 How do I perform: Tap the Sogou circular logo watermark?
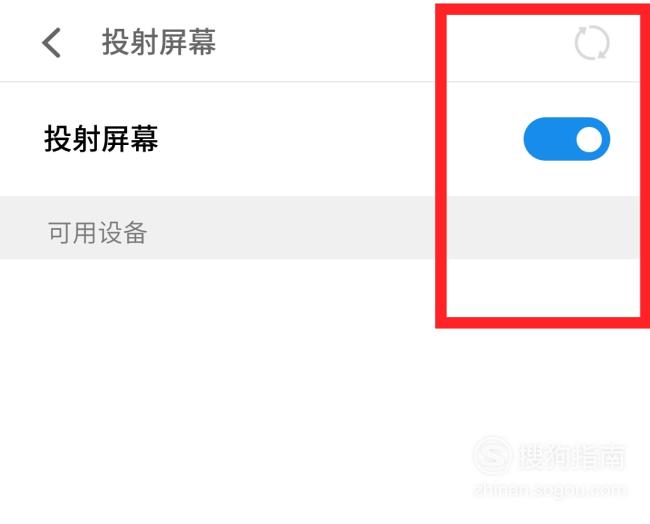(x=492, y=456)
